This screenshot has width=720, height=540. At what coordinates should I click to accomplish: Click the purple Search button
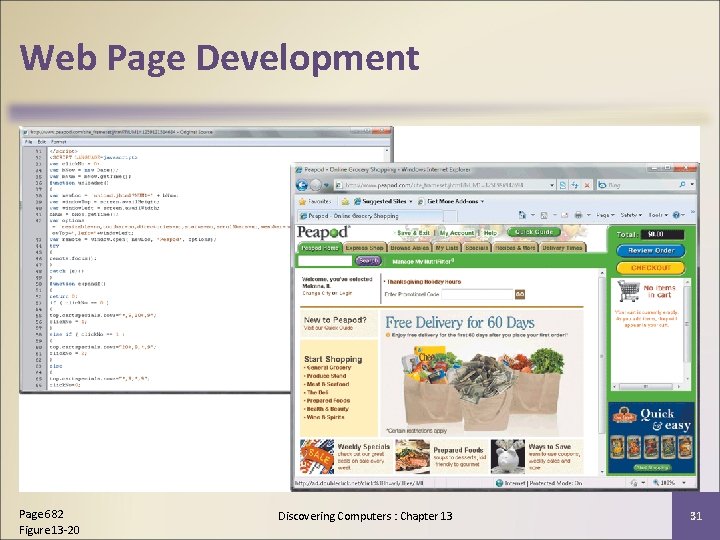point(368,261)
